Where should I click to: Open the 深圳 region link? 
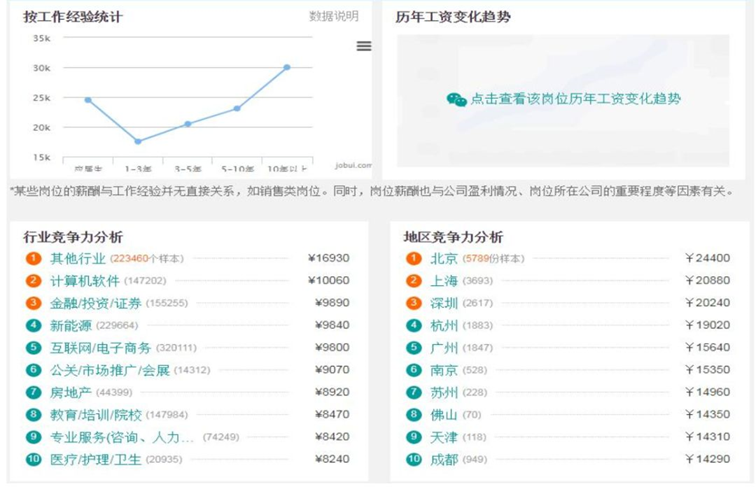444,303
